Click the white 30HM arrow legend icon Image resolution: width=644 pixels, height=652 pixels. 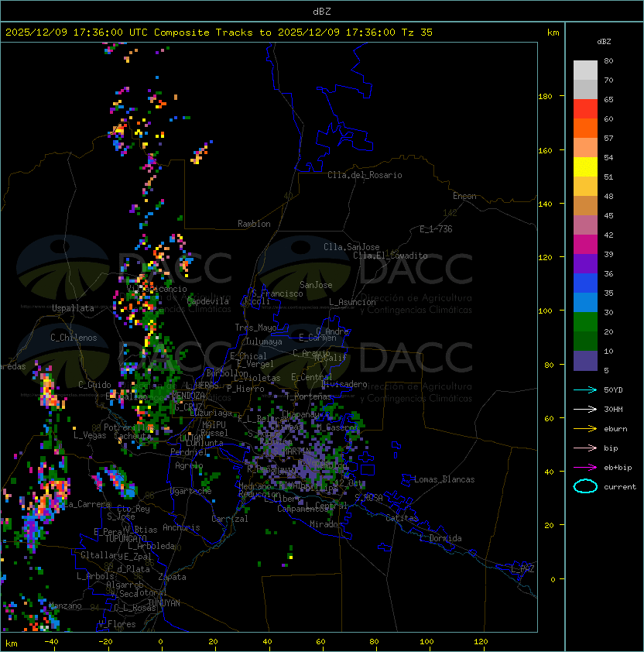point(585,409)
